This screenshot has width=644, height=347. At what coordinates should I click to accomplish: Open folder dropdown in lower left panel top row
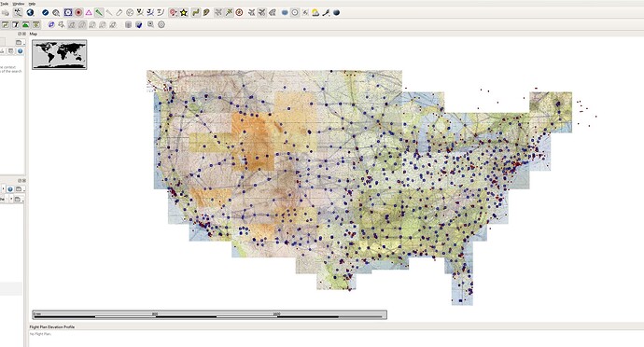tap(20, 189)
